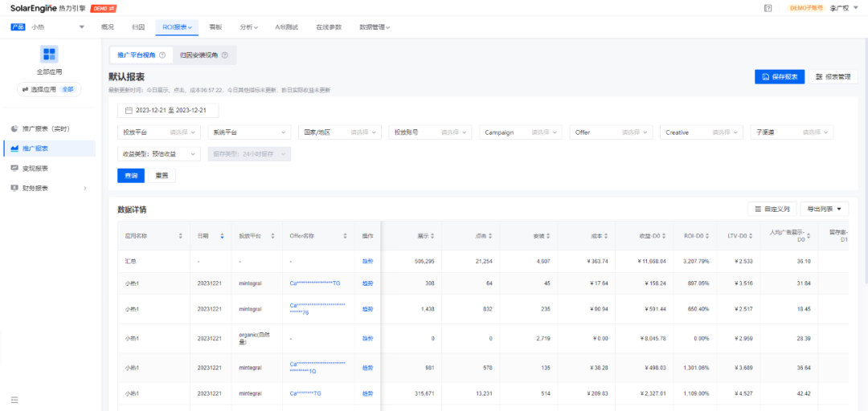Open the offer link ending in 1Q
Screen dimensions: 868x411
(317, 368)
